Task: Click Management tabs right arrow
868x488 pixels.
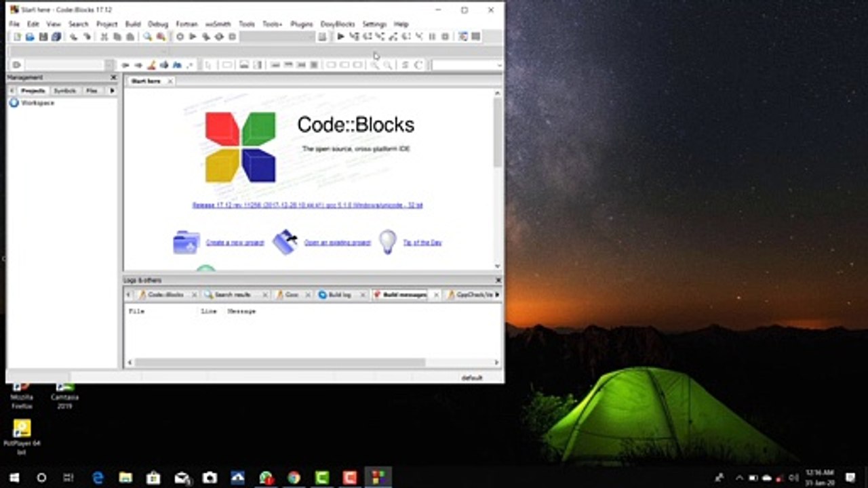Action: (113, 91)
